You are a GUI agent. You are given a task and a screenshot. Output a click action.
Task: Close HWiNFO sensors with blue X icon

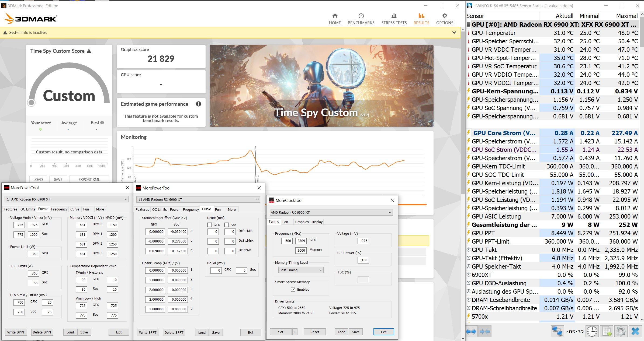point(635,331)
